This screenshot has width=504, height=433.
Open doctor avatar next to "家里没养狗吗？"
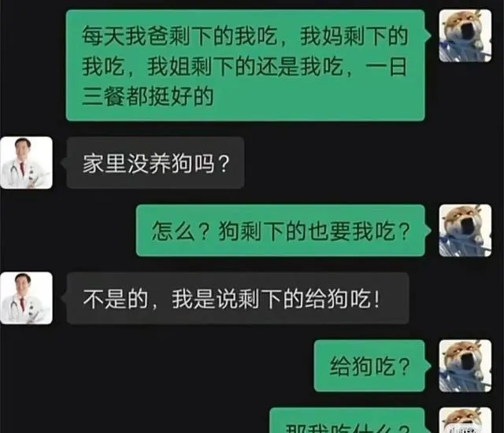(26, 162)
